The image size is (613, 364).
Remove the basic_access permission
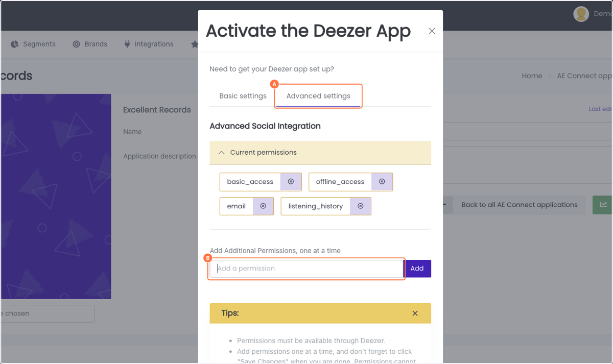click(291, 182)
